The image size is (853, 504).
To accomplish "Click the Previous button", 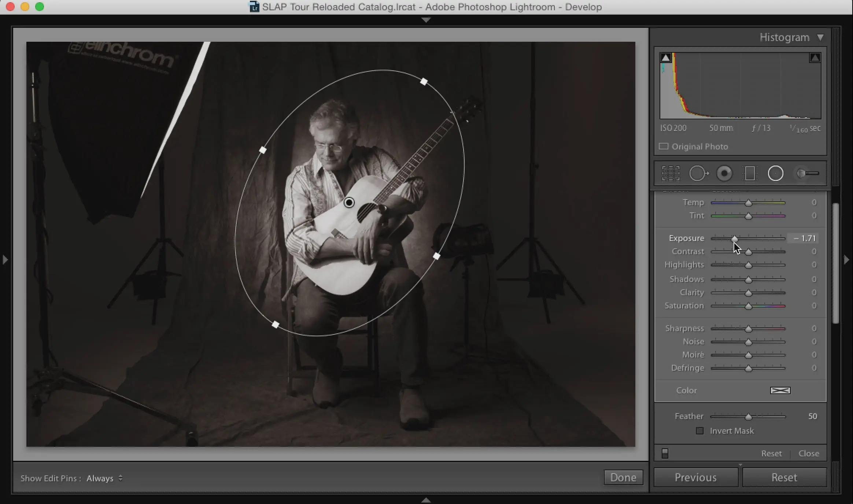I will point(696,477).
